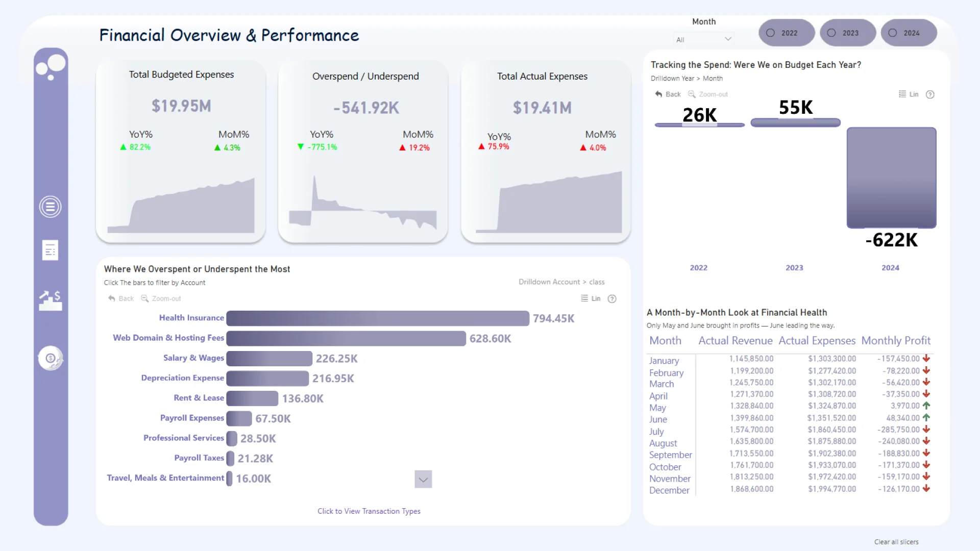Sort table by Actual Revenue column
Image resolution: width=980 pixels, height=551 pixels.
pos(735,340)
